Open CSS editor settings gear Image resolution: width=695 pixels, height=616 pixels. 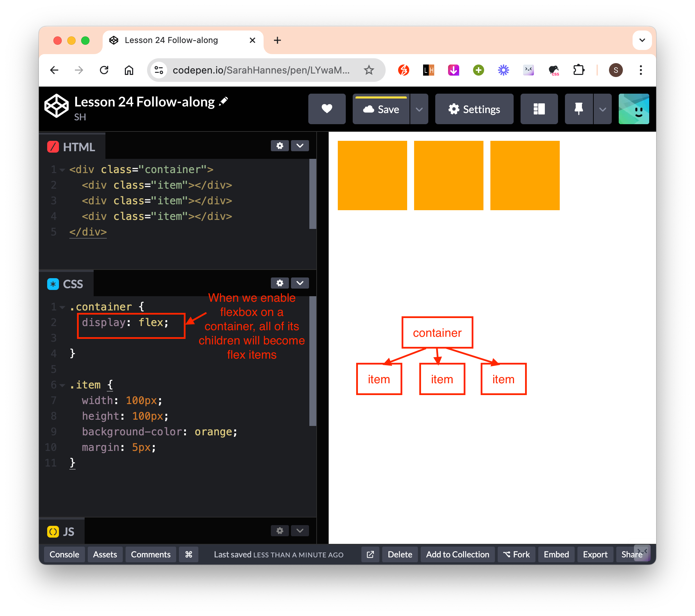point(280,283)
